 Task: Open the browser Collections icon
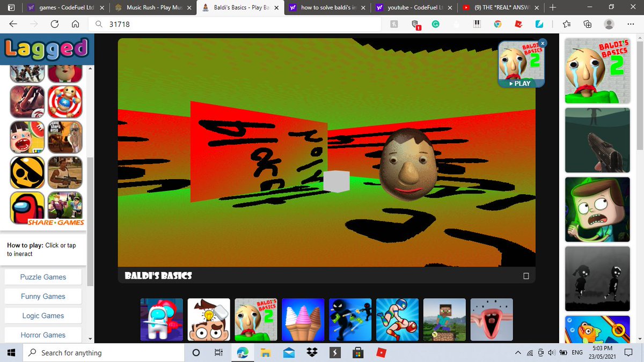pos(588,24)
